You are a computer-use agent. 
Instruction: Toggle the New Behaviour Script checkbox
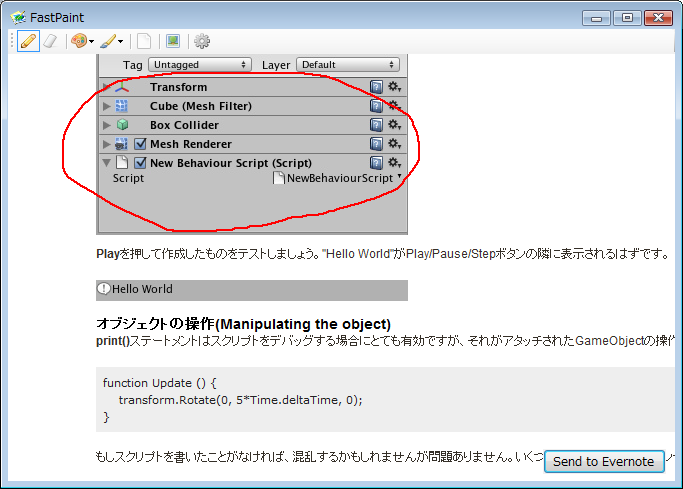click(x=140, y=163)
